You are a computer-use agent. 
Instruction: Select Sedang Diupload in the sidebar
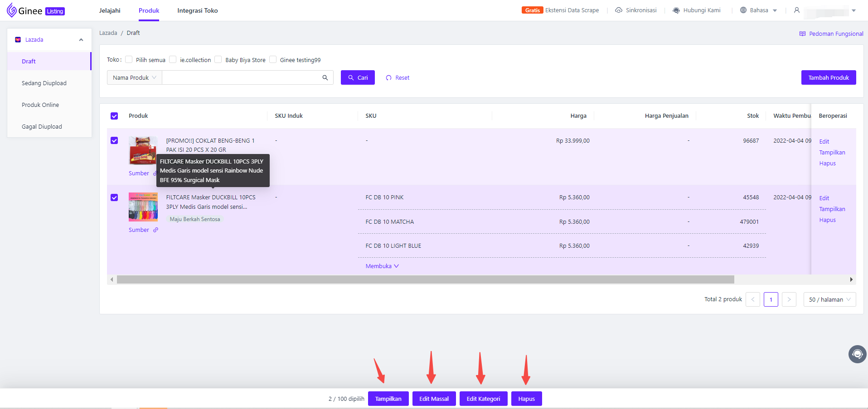click(x=49, y=83)
